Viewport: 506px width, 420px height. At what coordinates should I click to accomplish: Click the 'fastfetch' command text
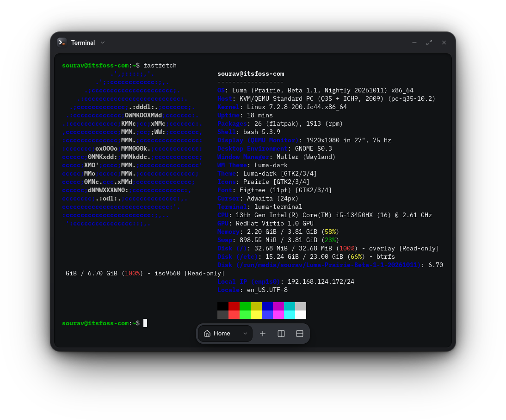pyautogui.click(x=160, y=66)
